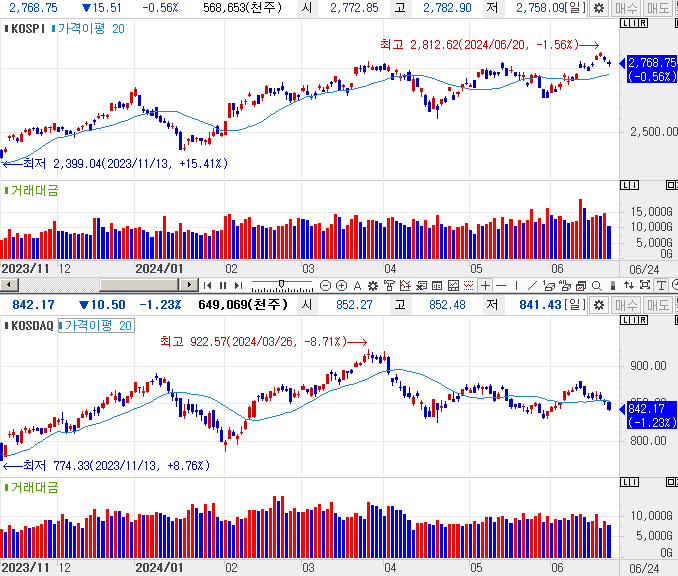Select the diagonal trend line tool
The image size is (678, 576).
point(533,285)
